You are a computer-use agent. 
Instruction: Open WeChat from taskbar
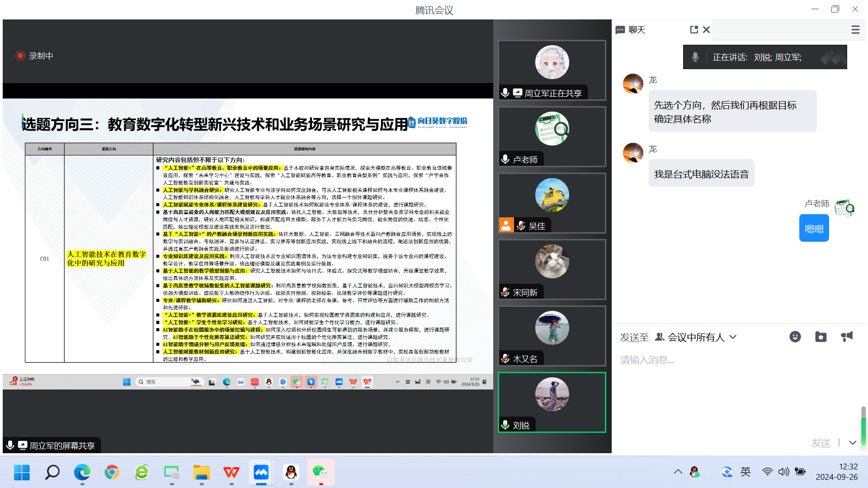point(321,472)
